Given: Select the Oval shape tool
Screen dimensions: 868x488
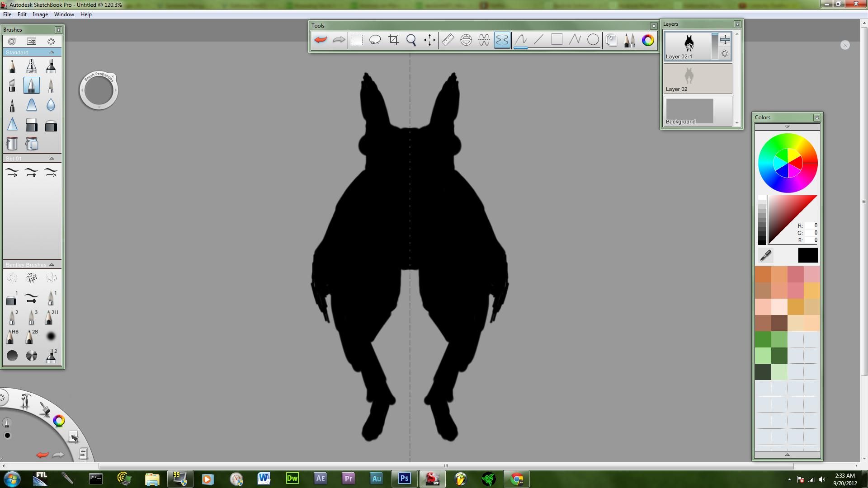Looking at the screenshot, I should point(593,40).
